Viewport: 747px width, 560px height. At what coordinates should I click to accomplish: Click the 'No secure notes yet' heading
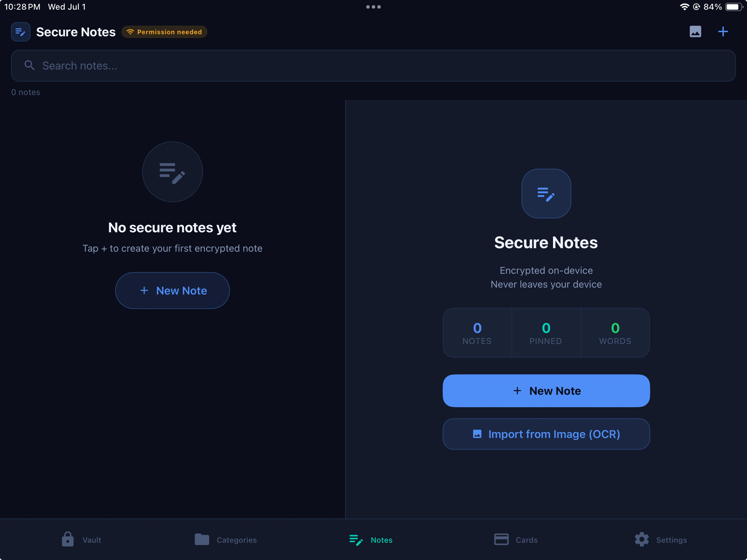tap(172, 228)
